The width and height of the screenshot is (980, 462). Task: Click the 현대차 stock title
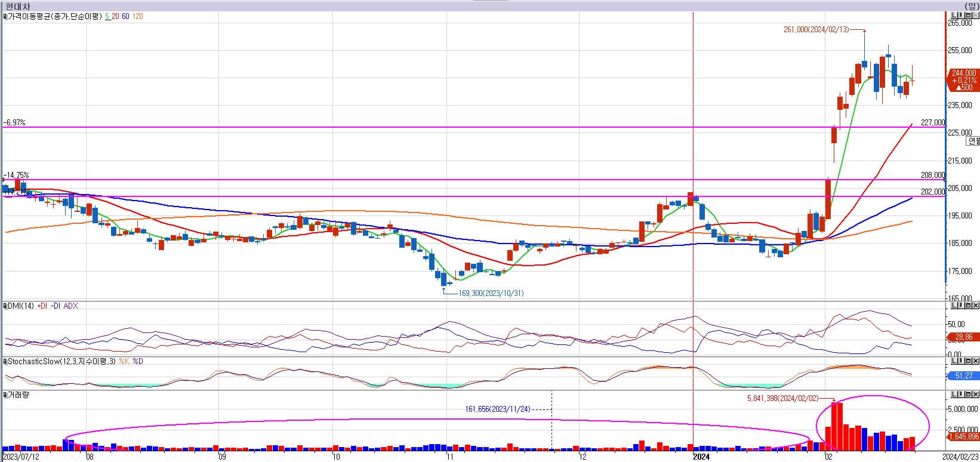click(17, 6)
